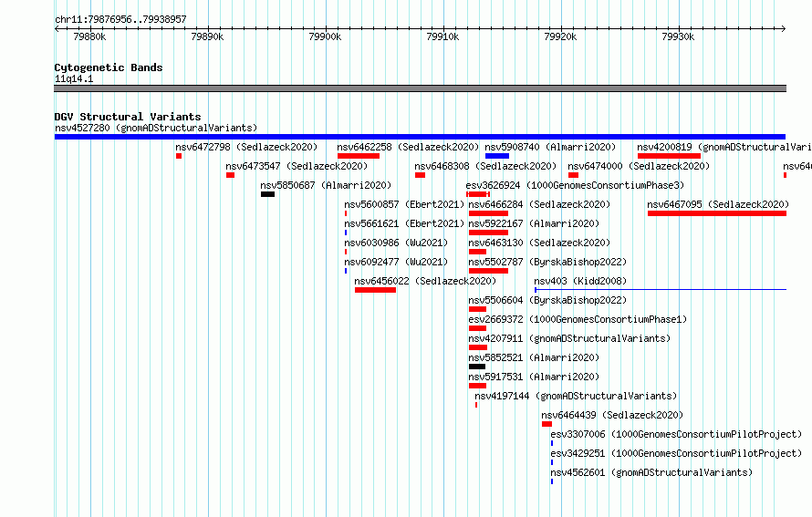Open nsv6092477 (Wu2021) variant
812x517 pixels.
[396, 262]
